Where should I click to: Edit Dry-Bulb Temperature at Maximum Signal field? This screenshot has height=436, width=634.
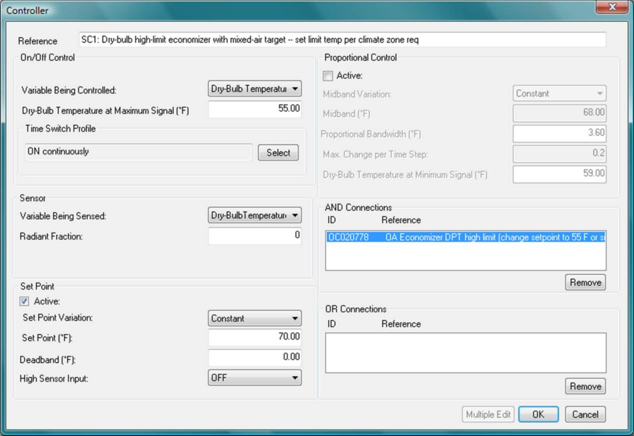click(x=255, y=110)
